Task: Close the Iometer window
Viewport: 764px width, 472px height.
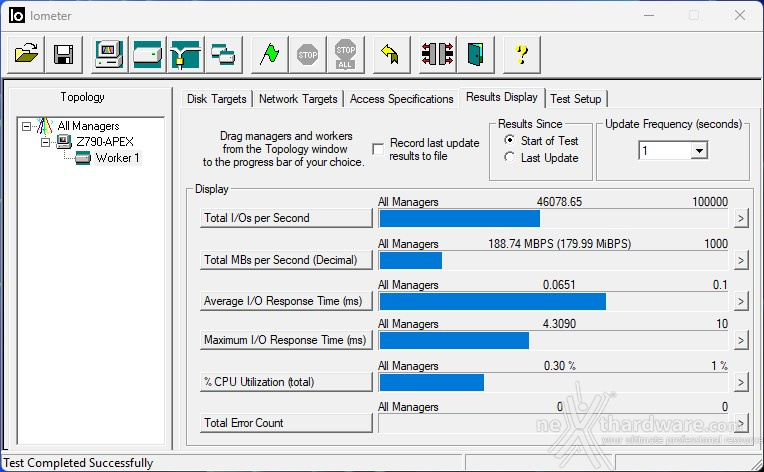Action: [740, 16]
